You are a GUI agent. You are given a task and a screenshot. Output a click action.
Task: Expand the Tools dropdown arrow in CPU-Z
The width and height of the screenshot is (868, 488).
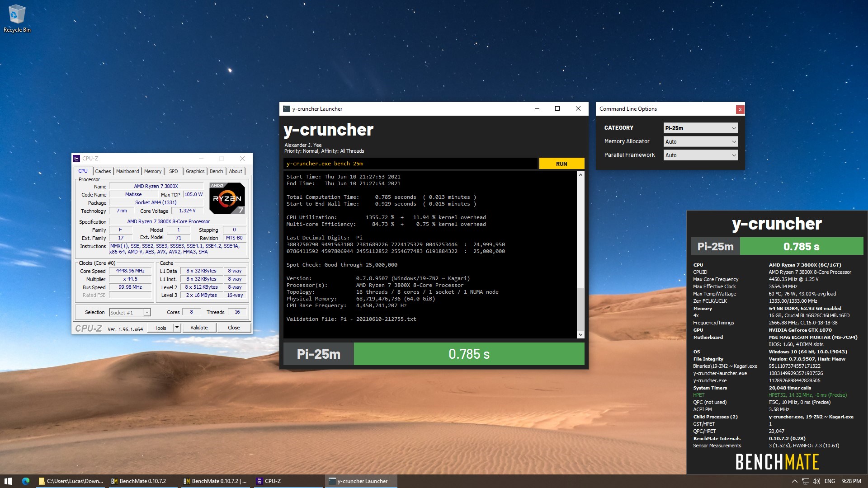[x=177, y=328]
